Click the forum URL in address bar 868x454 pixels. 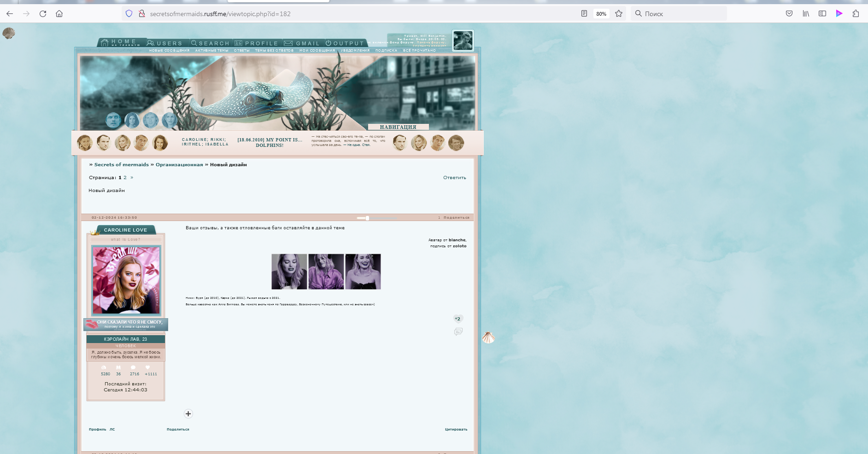coord(220,14)
